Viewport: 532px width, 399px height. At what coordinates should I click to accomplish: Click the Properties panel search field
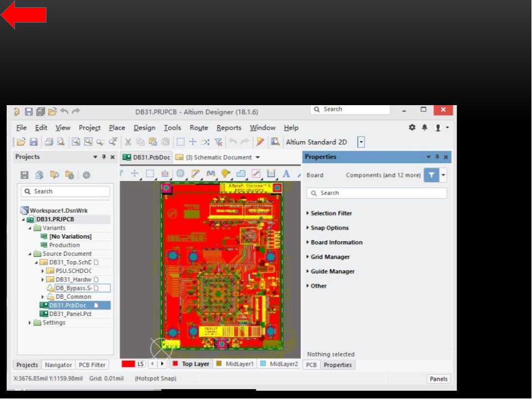[376, 193]
